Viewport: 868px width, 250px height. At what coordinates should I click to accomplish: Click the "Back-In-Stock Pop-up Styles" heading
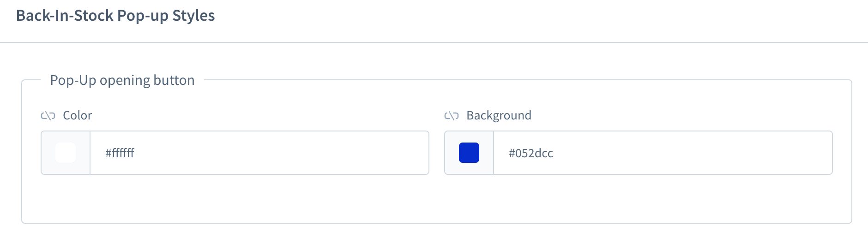coord(115,16)
